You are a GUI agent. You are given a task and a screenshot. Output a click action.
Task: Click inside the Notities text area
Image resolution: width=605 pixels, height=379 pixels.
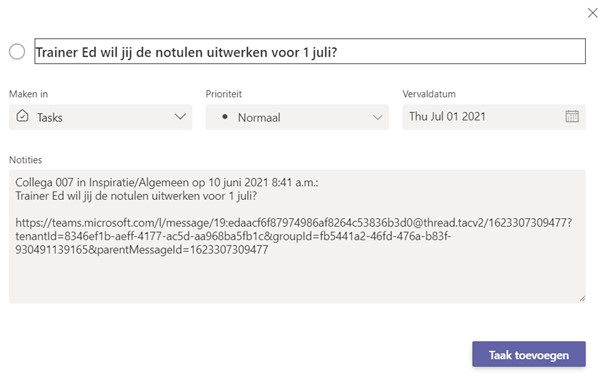(x=297, y=236)
